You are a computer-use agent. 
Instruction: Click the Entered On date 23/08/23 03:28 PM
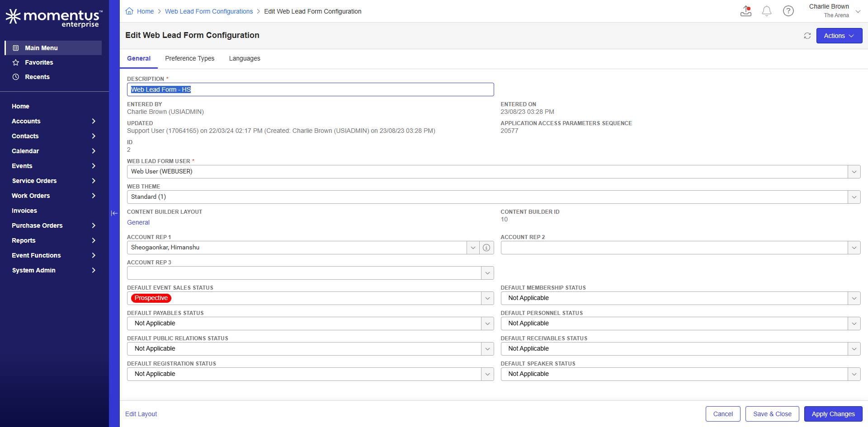point(527,112)
